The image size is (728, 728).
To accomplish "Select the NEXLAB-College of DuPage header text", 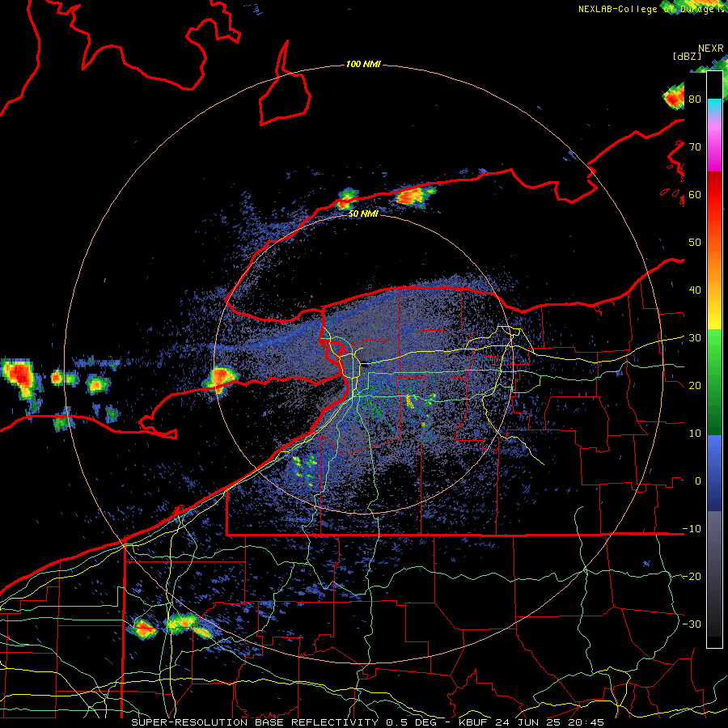I will tap(650, 9).
